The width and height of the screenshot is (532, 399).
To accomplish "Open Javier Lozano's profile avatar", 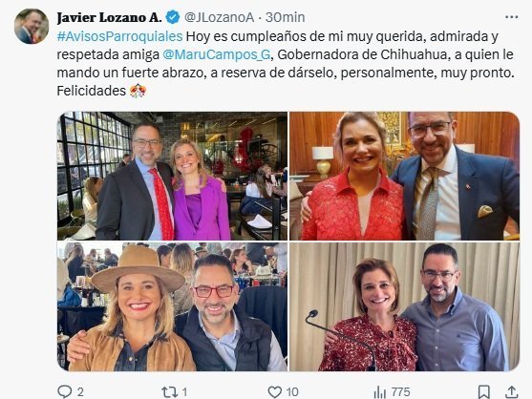I will (32, 27).
